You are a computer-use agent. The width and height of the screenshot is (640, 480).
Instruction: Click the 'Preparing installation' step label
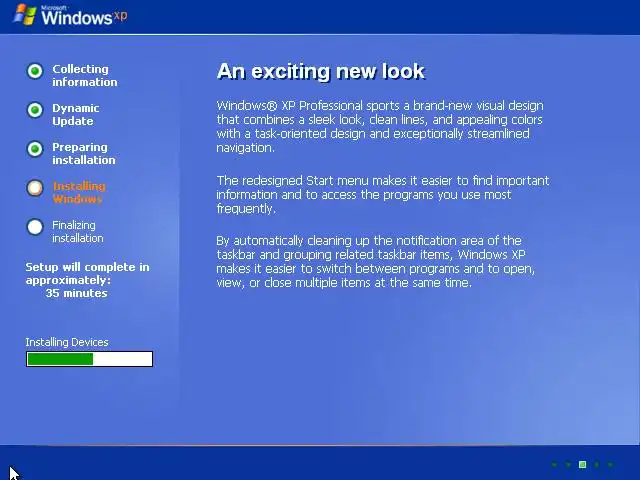click(84, 153)
